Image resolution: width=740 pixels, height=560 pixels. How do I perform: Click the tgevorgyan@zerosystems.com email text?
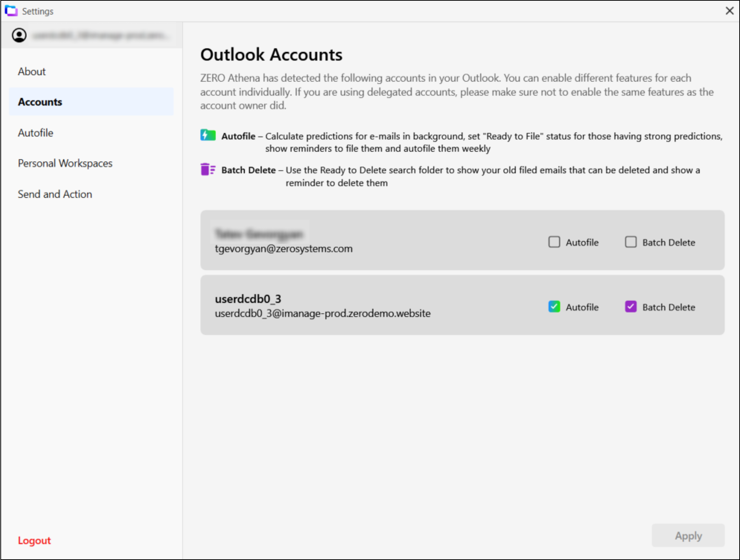284,249
